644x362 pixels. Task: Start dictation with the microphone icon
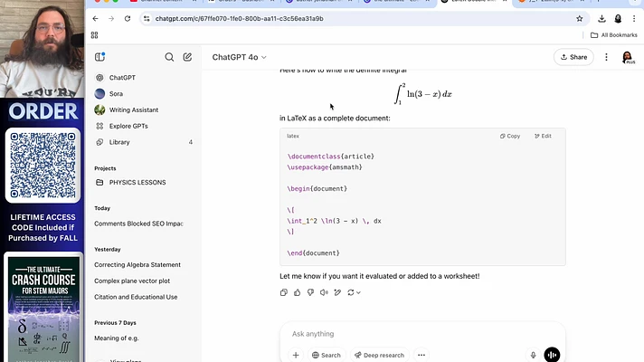[x=533, y=355]
